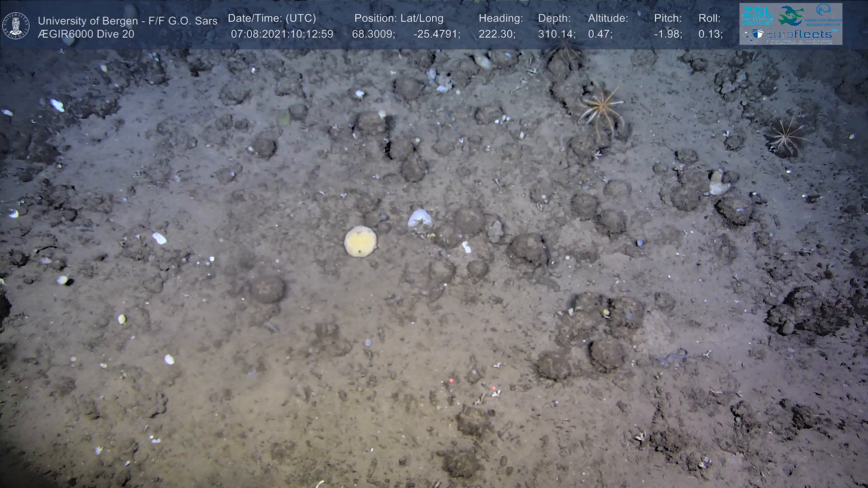Viewport: 868px width, 488px height.
Task: Click the Roll value 0.13
Action: coord(710,34)
